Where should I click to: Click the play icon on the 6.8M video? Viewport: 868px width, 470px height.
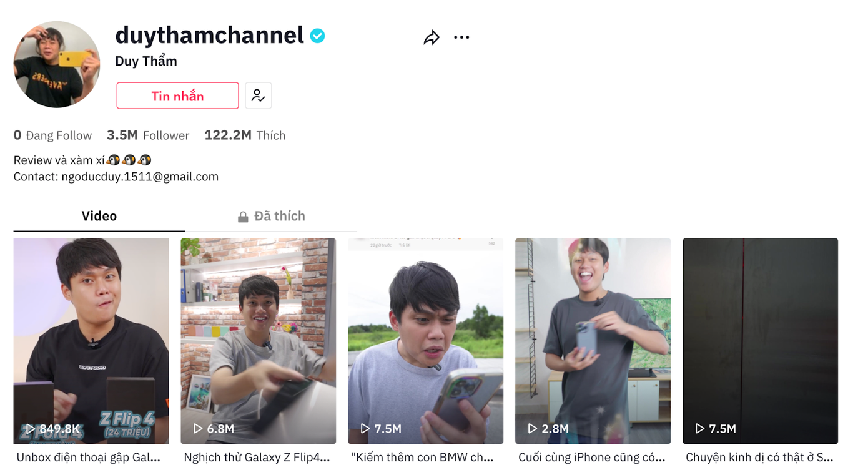pos(199,429)
